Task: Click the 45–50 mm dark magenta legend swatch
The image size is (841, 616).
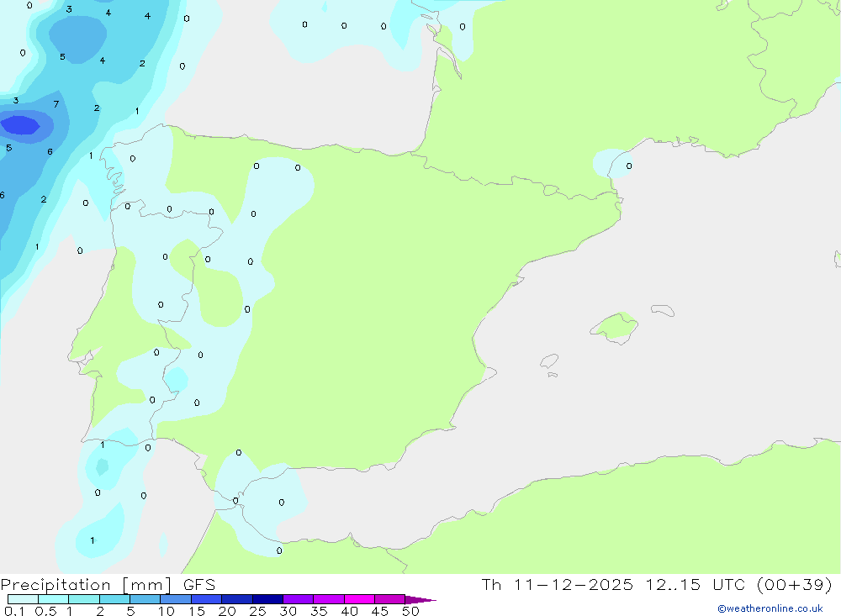Action: [x=389, y=599]
